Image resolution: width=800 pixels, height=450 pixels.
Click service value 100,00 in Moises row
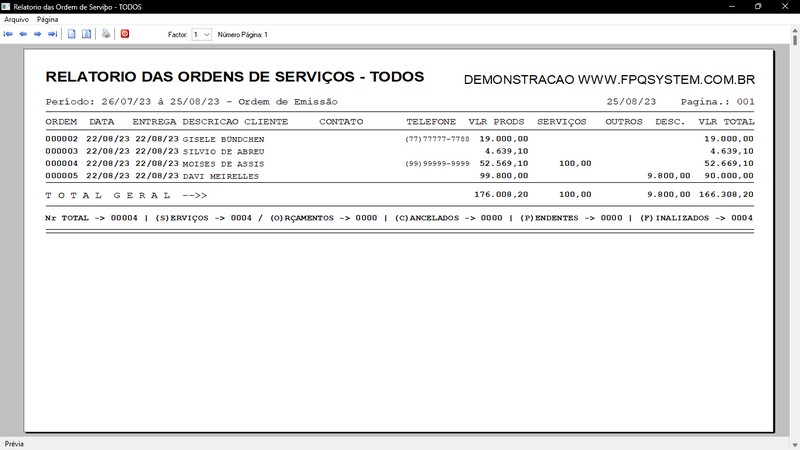pos(575,163)
